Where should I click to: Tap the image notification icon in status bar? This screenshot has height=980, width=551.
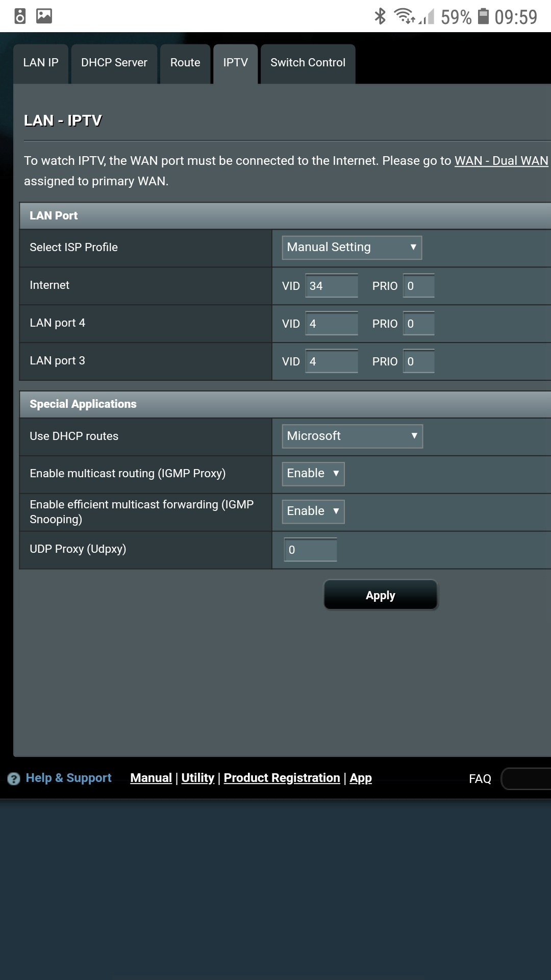[x=44, y=16]
